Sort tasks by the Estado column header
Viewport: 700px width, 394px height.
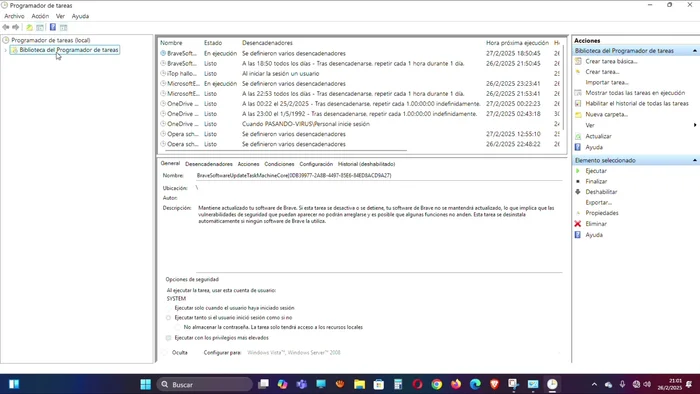[213, 43]
